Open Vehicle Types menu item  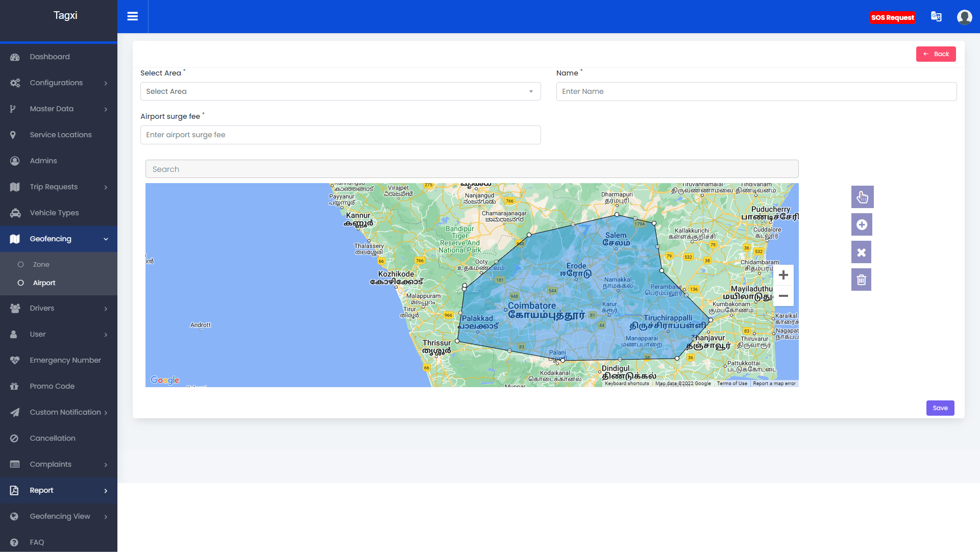tap(59, 213)
